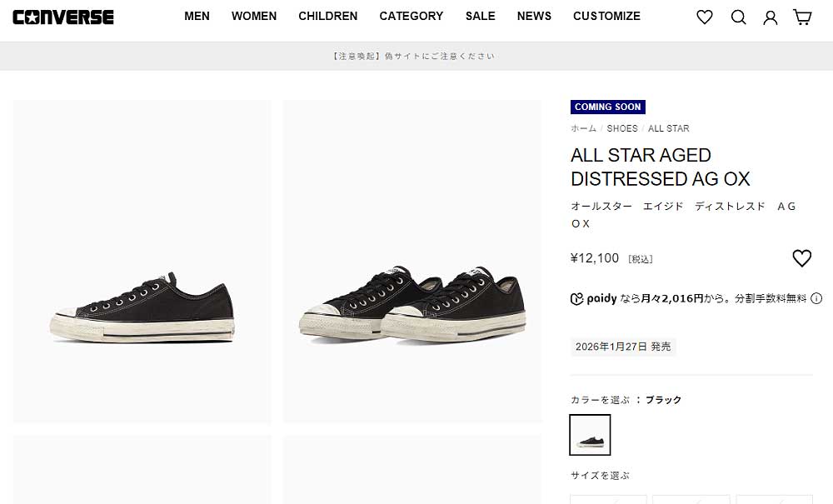The width and height of the screenshot is (833, 504).
Task: Open the CHILDREN menu
Action: [x=327, y=16]
